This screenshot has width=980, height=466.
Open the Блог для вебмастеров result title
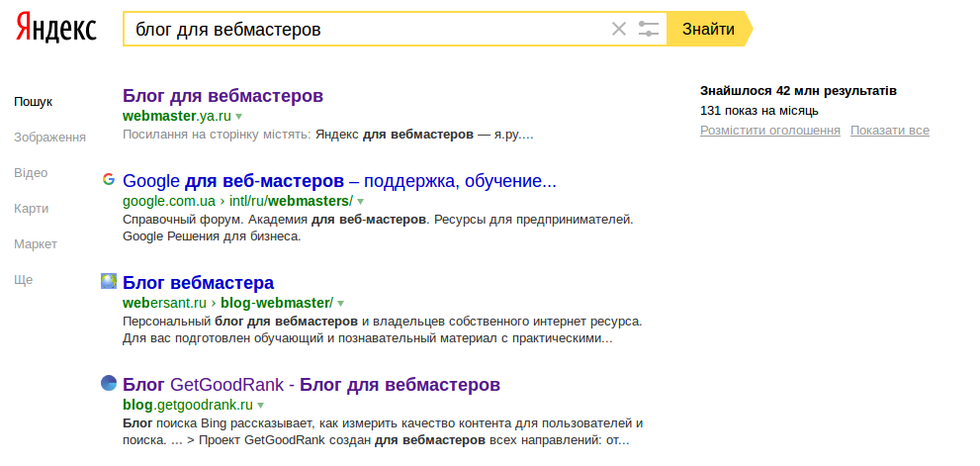(223, 96)
